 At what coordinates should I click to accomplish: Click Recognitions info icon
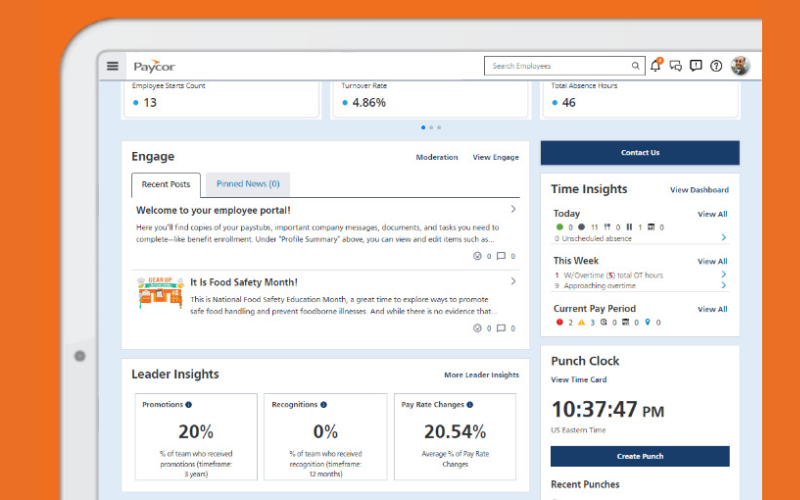click(x=323, y=405)
